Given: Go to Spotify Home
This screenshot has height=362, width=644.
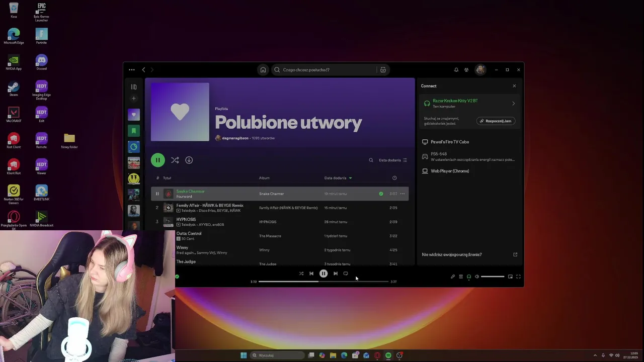Looking at the screenshot, I should [x=263, y=70].
